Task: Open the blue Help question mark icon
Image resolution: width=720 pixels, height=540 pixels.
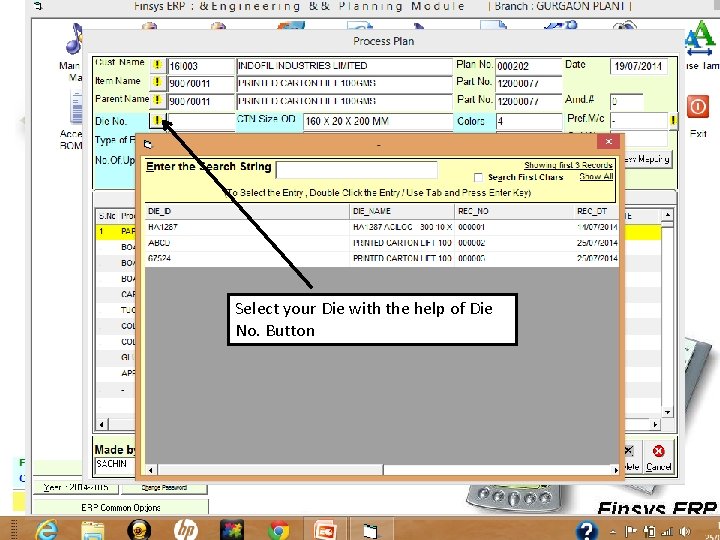Action: (x=587, y=530)
